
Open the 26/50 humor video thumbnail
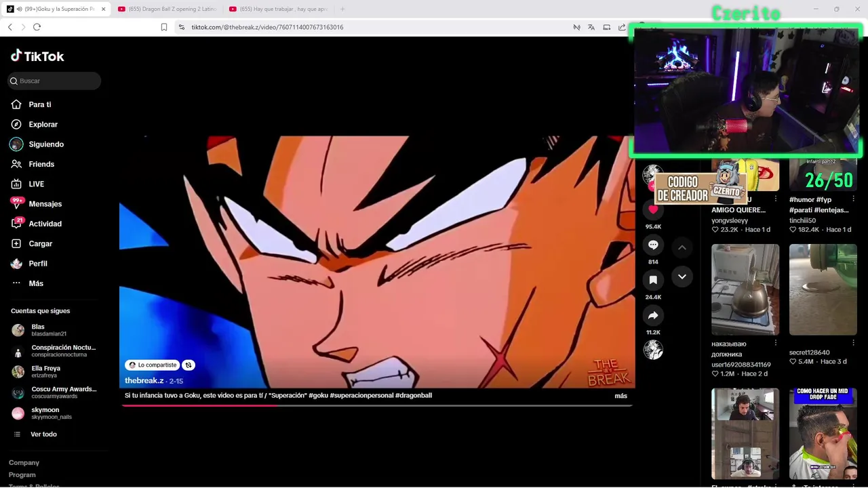point(823,176)
